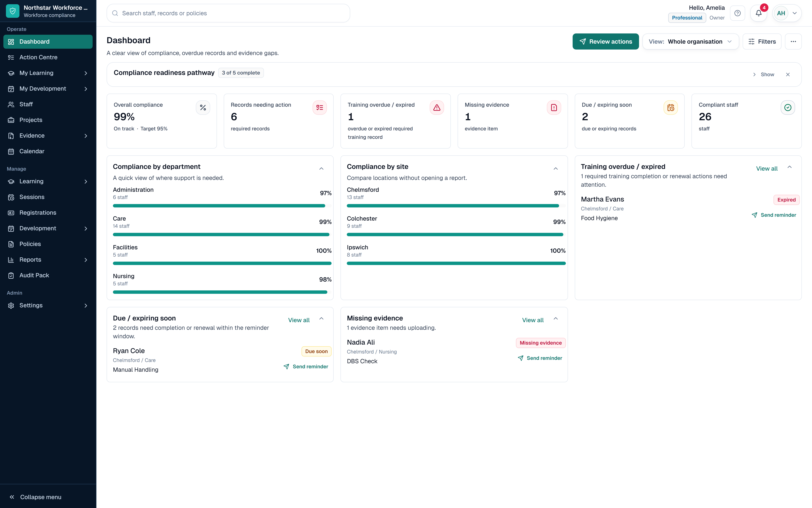Click the overall compliance percent icon

click(203, 108)
